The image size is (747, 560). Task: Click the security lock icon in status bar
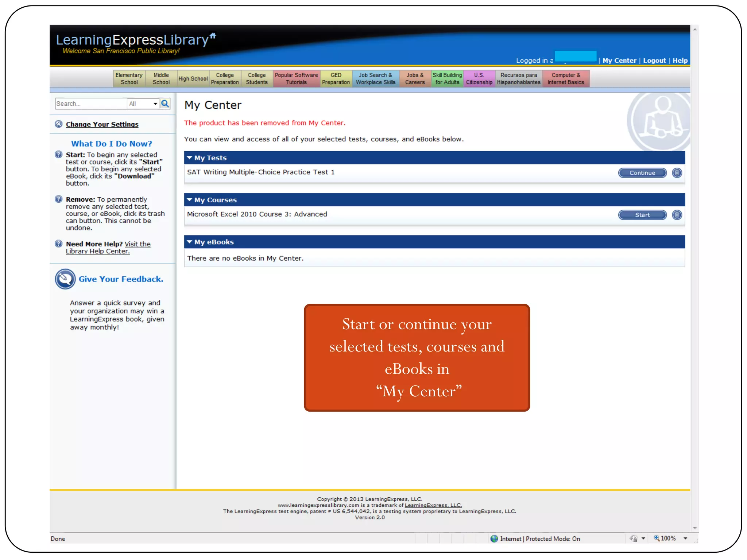click(x=634, y=538)
